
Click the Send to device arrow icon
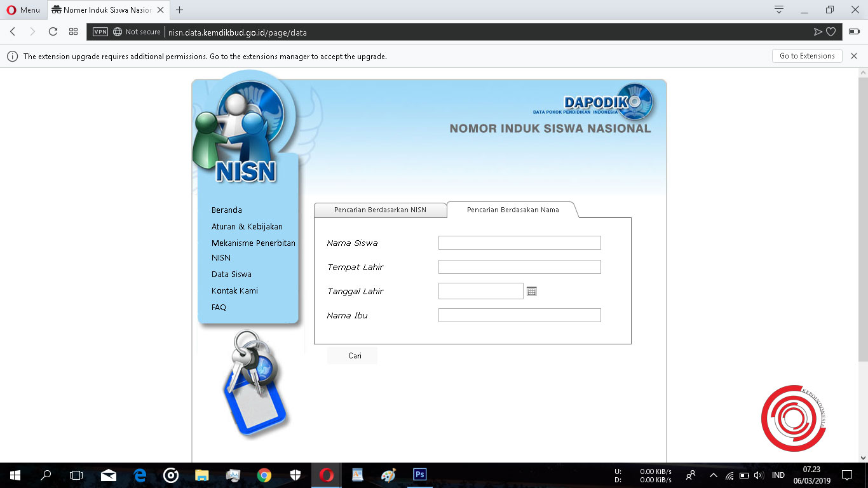(x=818, y=31)
